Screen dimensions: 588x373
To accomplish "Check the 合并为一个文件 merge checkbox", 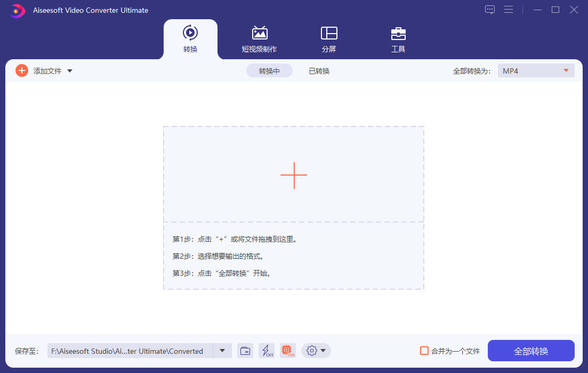I will pyautogui.click(x=424, y=351).
